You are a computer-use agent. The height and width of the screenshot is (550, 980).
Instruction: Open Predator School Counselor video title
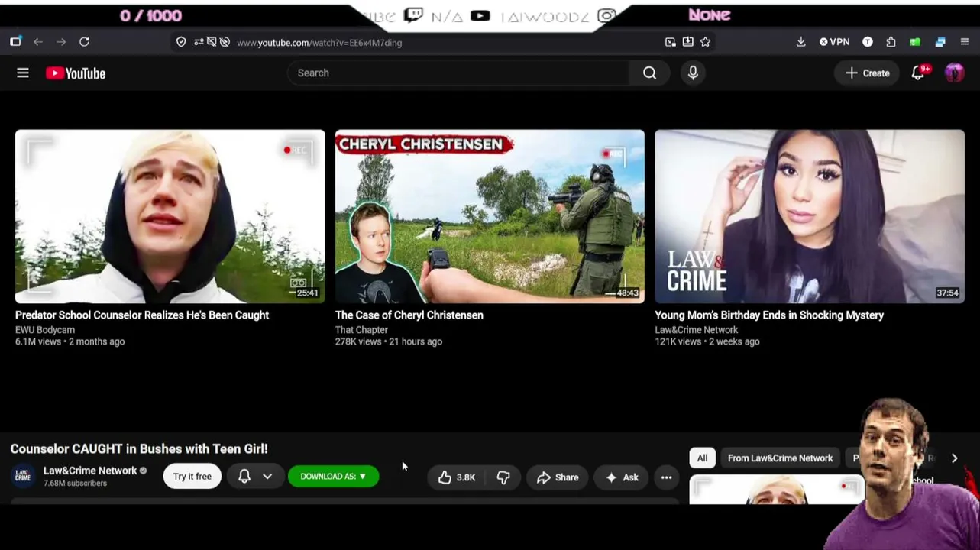(x=142, y=315)
